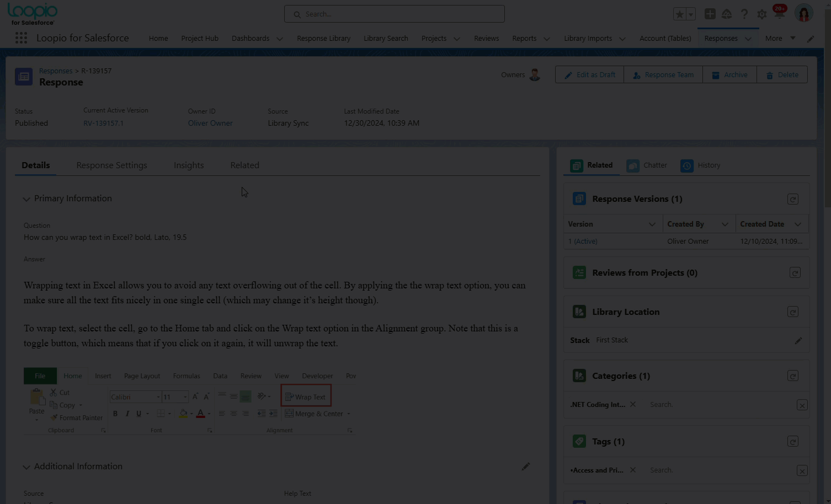This screenshot has height=504, width=831.
Task: Switch to the Insights tab
Action: point(189,165)
